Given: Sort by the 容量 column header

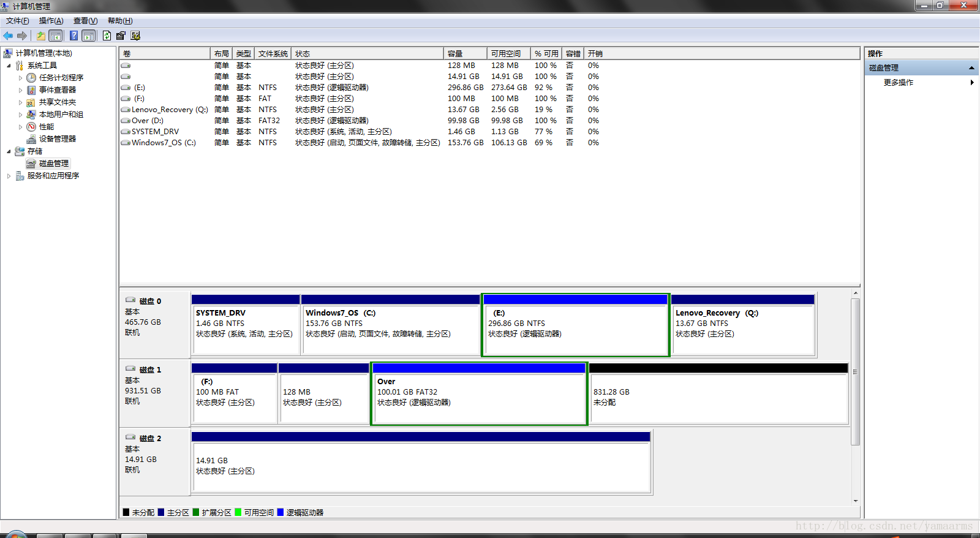Looking at the screenshot, I should pyautogui.click(x=466, y=54).
